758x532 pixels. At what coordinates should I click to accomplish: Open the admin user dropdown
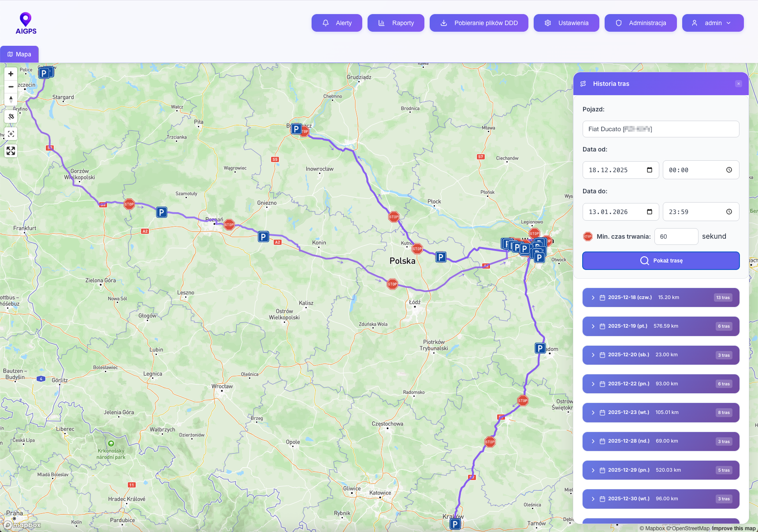(713, 23)
